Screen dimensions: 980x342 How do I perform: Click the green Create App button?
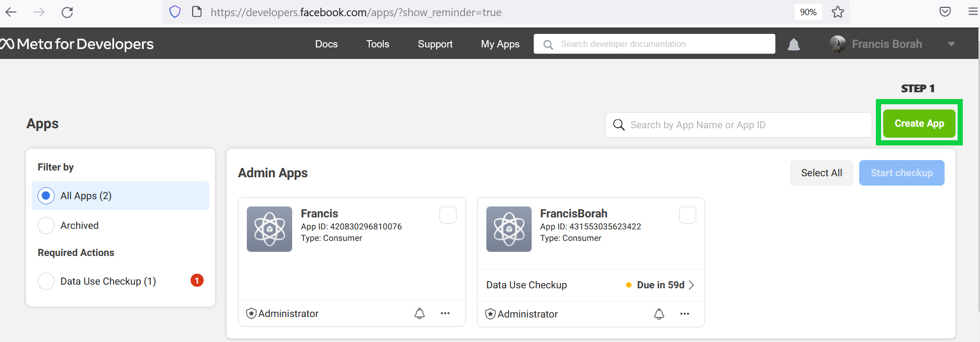[919, 124]
